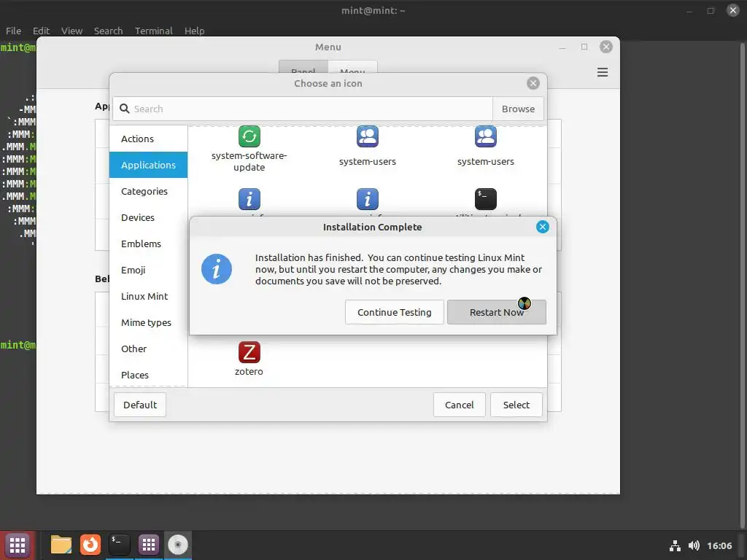Close the Choose an icon dialog
This screenshot has height=560, width=747.
[x=533, y=83]
